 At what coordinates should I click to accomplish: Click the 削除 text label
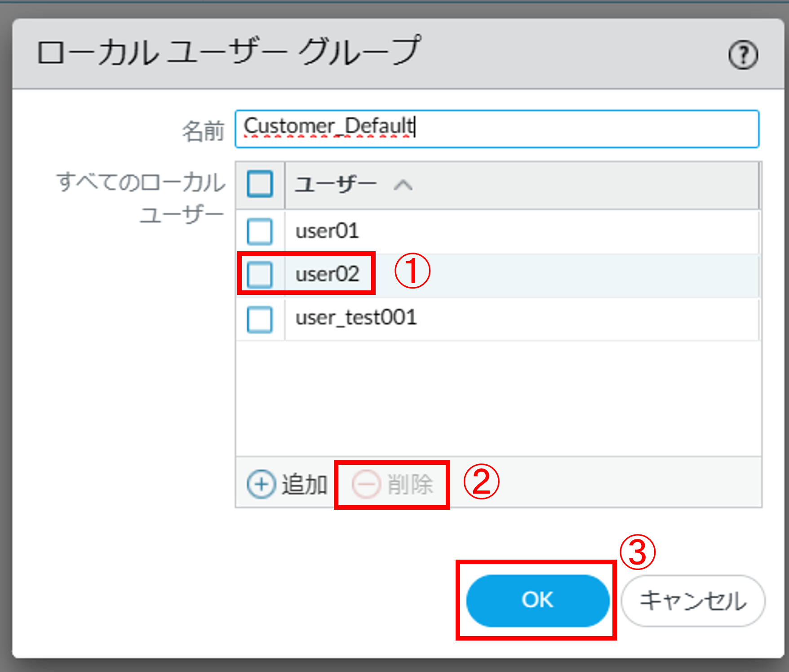(410, 485)
